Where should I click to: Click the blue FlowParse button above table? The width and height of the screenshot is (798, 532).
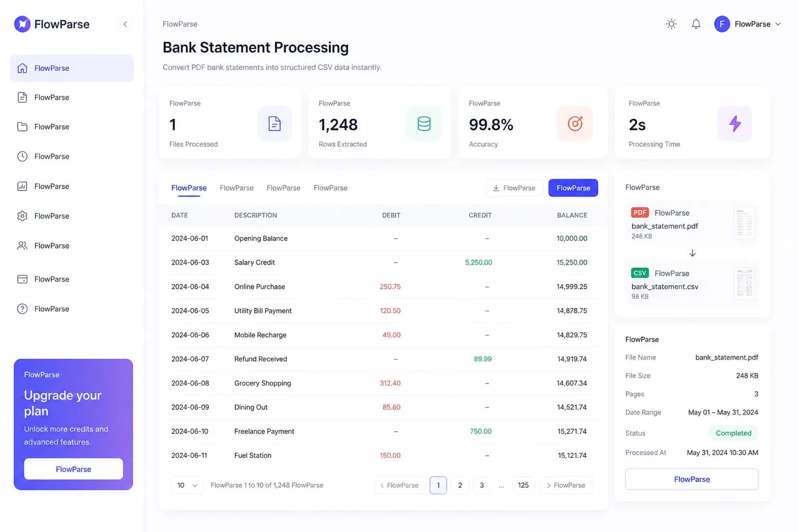point(573,188)
